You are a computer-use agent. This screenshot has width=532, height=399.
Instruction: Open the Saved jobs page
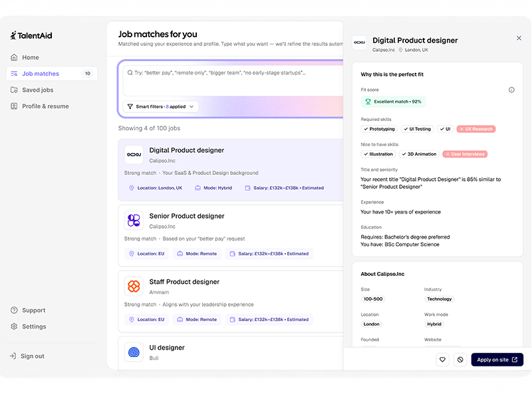(x=37, y=90)
